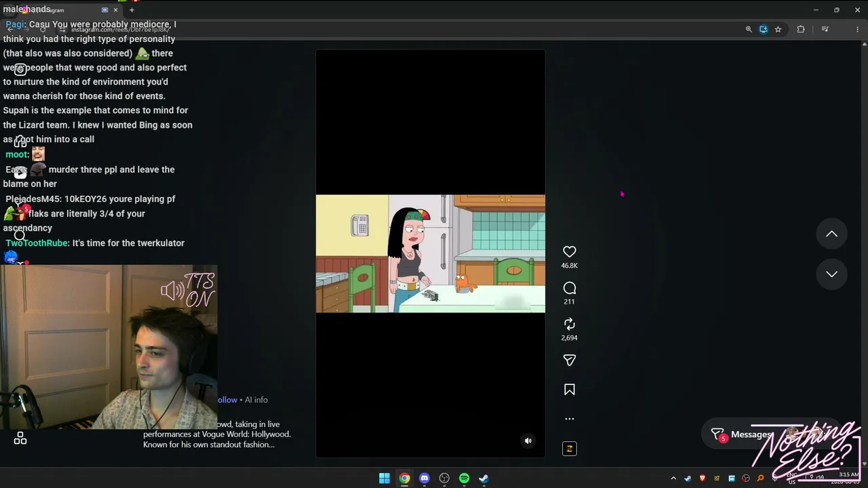The width and height of the screenshot is (868, 488).
Task: Open the browser Extensions puzzle icon
Action: point(801,29)
